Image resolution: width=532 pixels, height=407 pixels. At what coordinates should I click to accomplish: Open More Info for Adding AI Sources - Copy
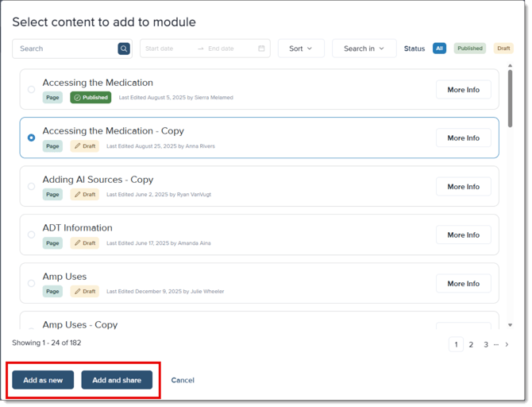pyautogui.click(x=464, y=187)
